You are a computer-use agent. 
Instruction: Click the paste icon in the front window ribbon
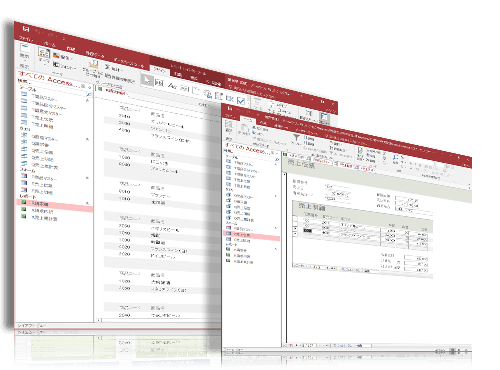[x=244, y=129]
